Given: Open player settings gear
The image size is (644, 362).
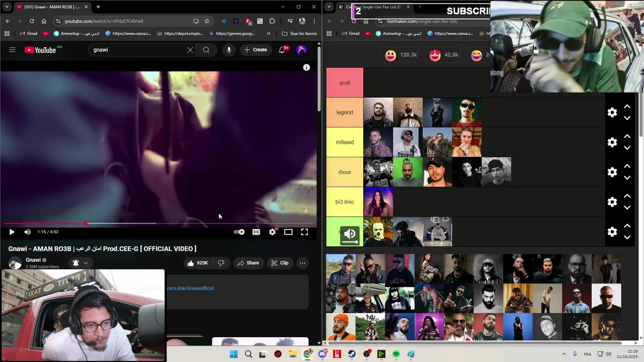Looking at the screenshot, I should coord(272,232).
